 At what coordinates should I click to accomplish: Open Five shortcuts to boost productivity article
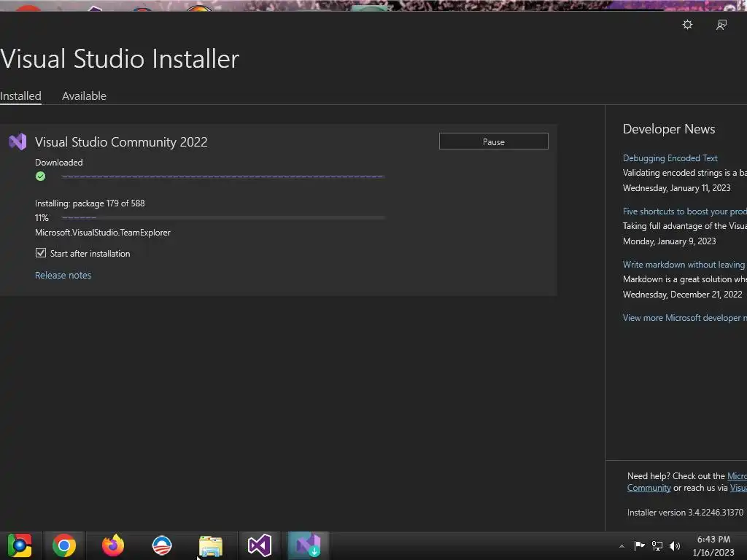click(684, 211)
